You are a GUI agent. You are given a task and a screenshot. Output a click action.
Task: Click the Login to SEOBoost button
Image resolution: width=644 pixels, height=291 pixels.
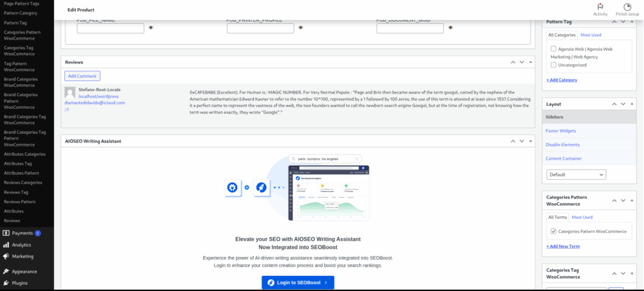click(297, 282)
